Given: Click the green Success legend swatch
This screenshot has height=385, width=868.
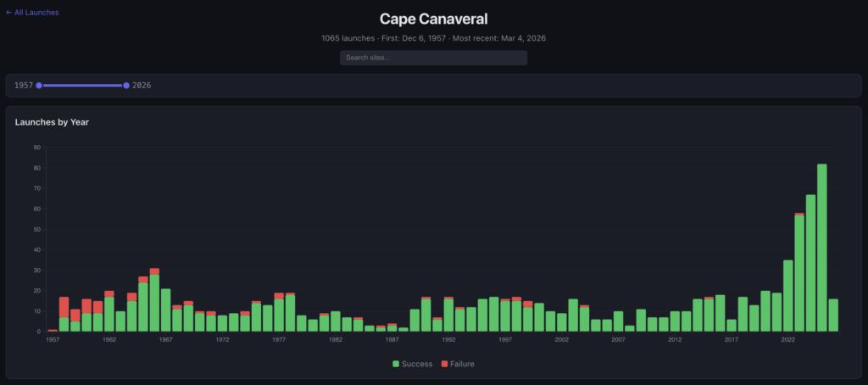Looking at the screenshot, I should pos(396,364).
